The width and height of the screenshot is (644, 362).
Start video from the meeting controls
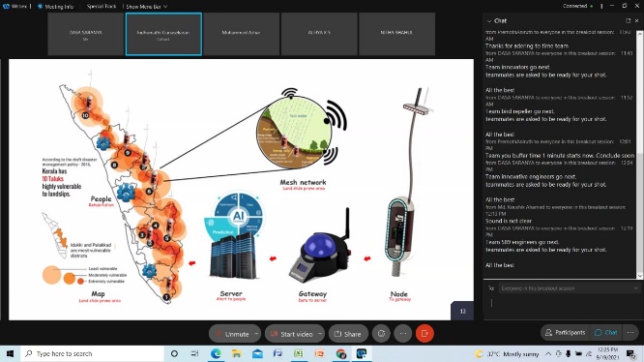[x=291, y=334]
